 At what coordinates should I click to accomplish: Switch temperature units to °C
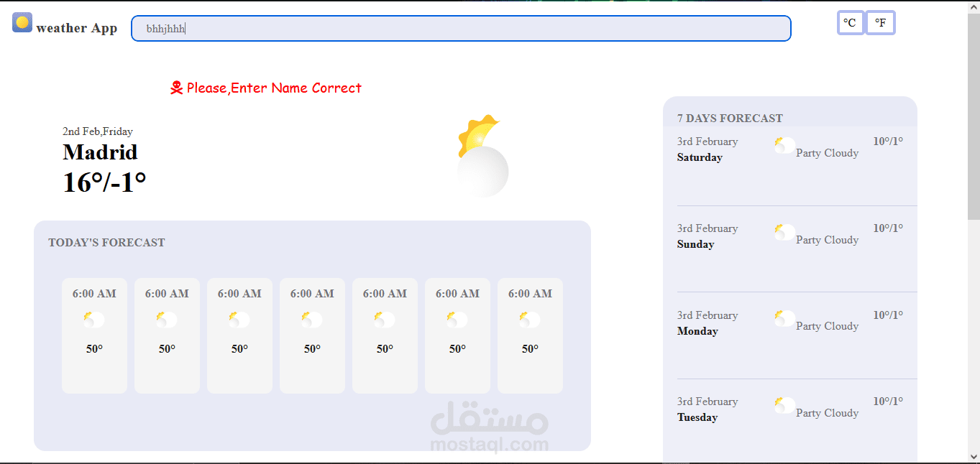click(x=850, y=23)
